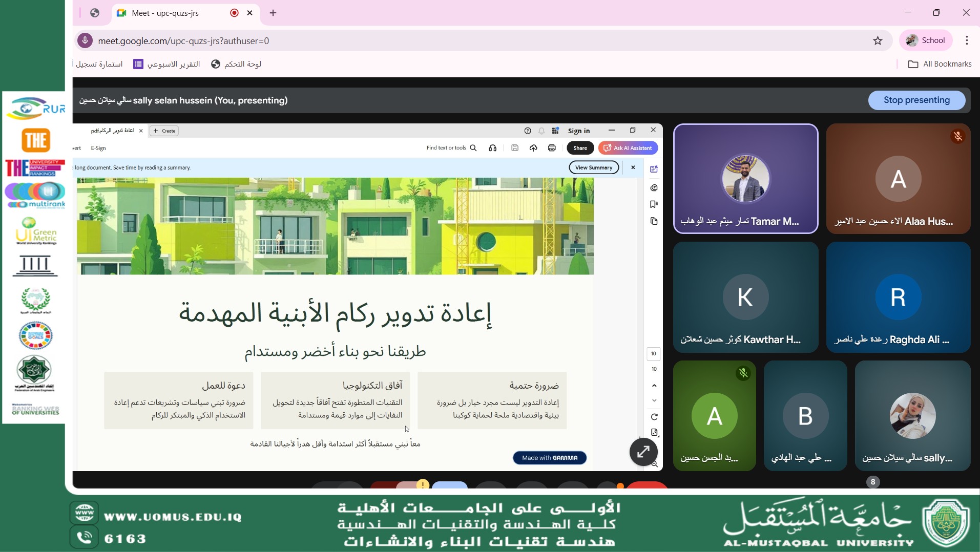980x552 pixels.
Task: Click the headphones read aloud icon
Action: pyautogui.click(x=492, y=148)
